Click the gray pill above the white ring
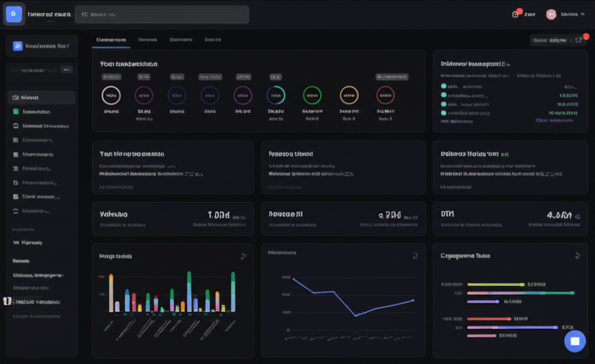Screen dimensions: 595x364 (112, 77)
